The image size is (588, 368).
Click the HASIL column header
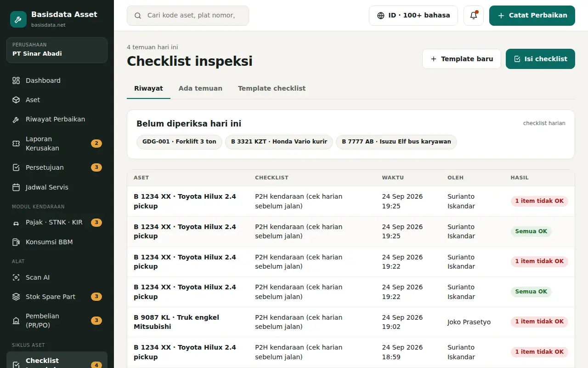520,178
